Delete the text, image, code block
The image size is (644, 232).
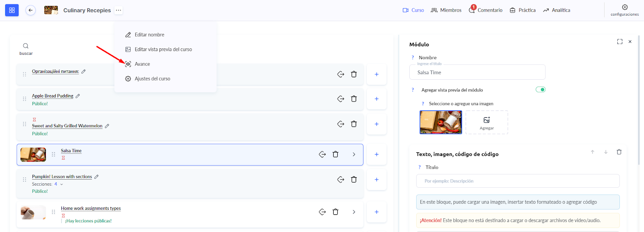click(619, 152)
